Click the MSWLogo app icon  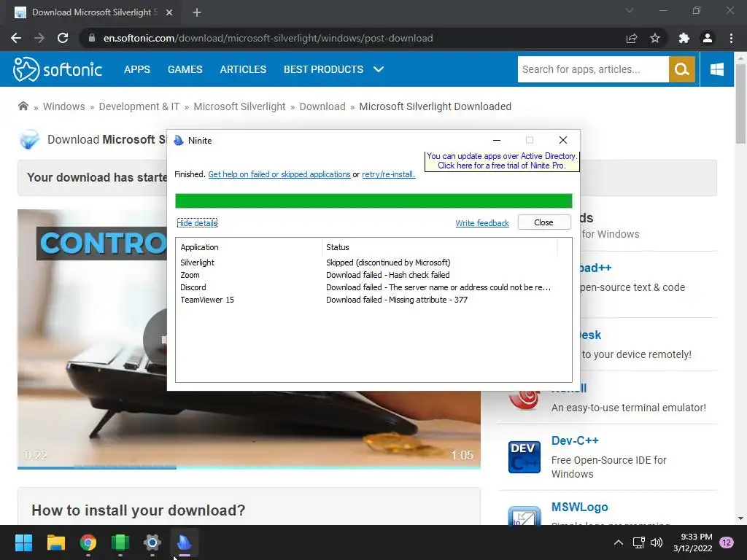[524, 516]
